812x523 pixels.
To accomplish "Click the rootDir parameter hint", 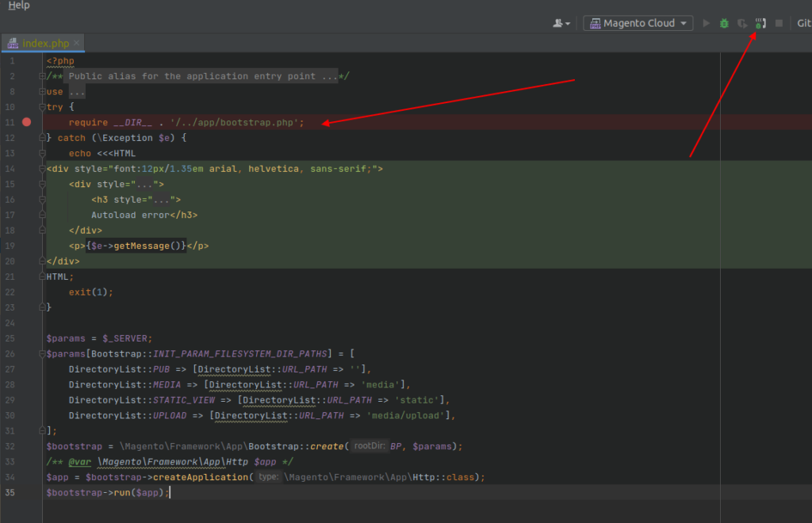I will 370,446.
